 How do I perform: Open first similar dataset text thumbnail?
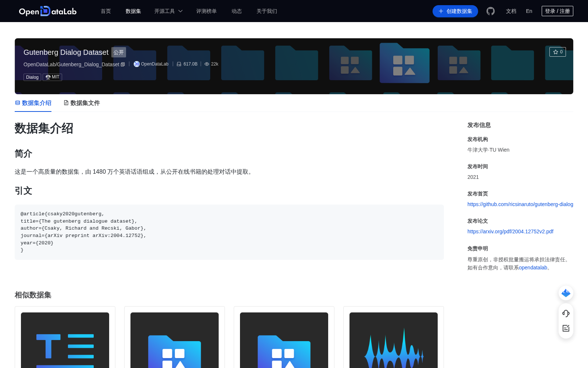65,340
